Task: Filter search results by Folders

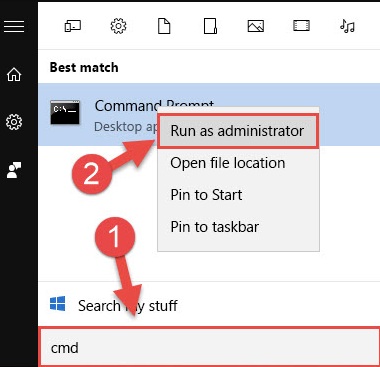Action: pyautogui.click(x=210, y=26)
